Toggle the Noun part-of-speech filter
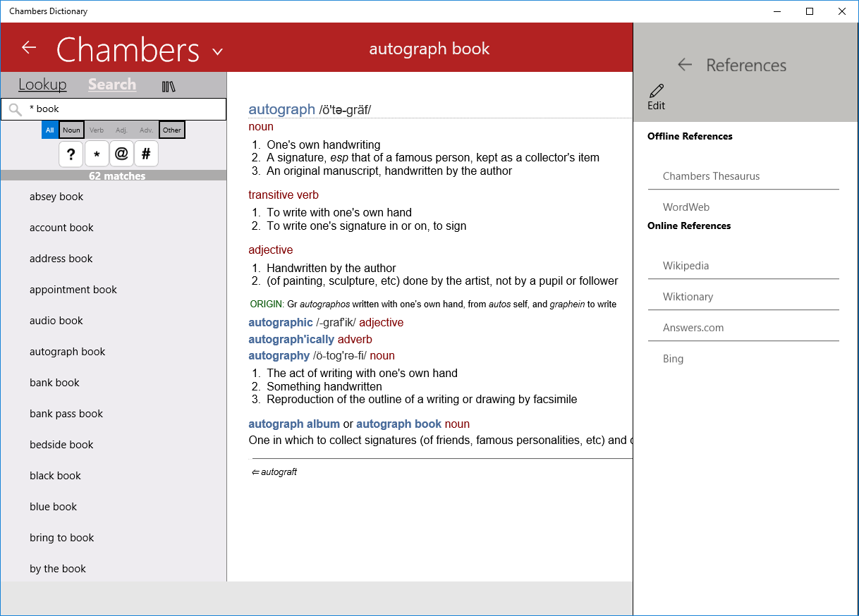The width and height of the screenshot is (859, 616). (71, 130)
